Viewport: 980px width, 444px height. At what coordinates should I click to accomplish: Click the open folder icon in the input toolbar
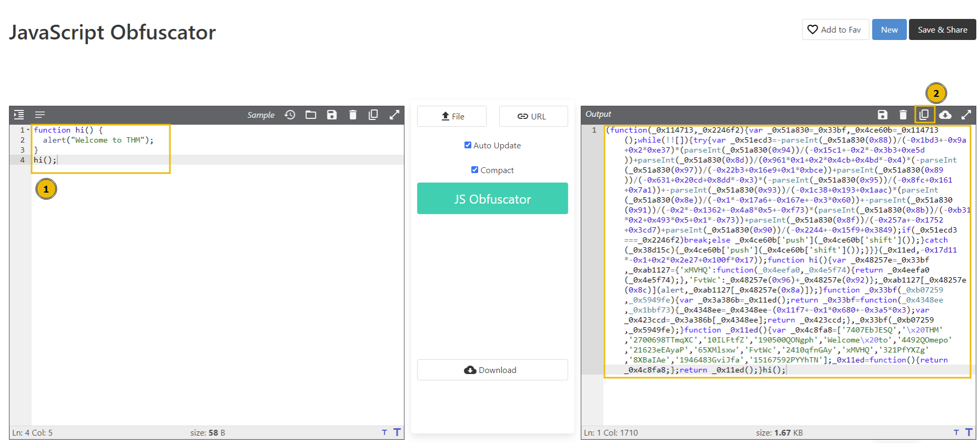311,115
